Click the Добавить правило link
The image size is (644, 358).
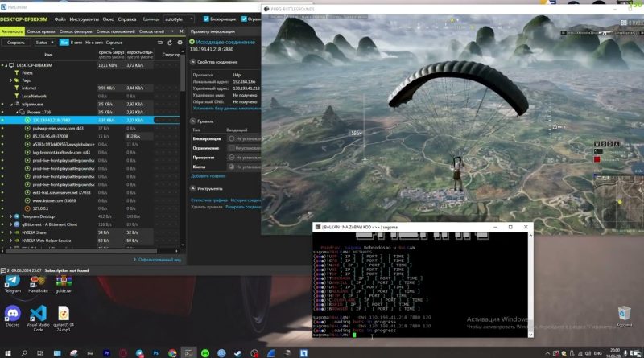208,176
